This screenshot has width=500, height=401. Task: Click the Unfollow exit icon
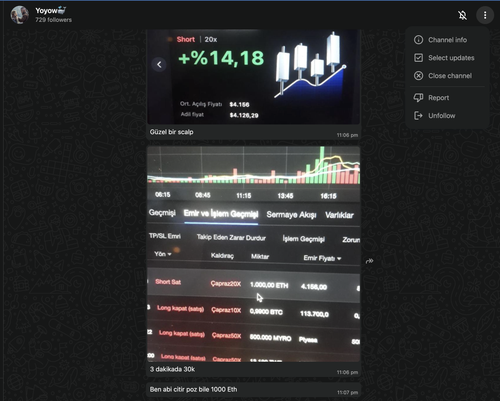pos(418,116)
